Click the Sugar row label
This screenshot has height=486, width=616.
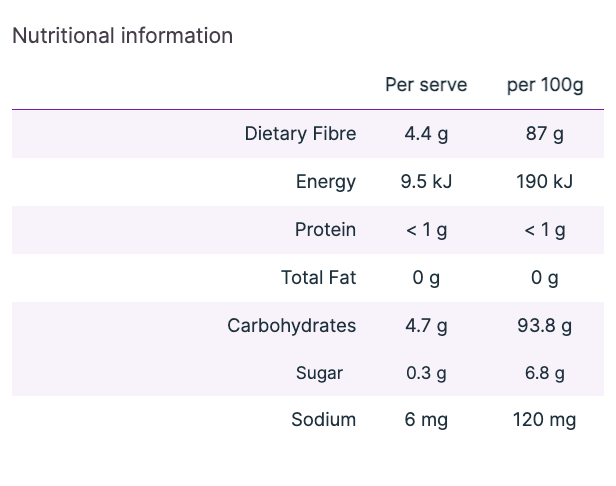(x=319, y=373)
